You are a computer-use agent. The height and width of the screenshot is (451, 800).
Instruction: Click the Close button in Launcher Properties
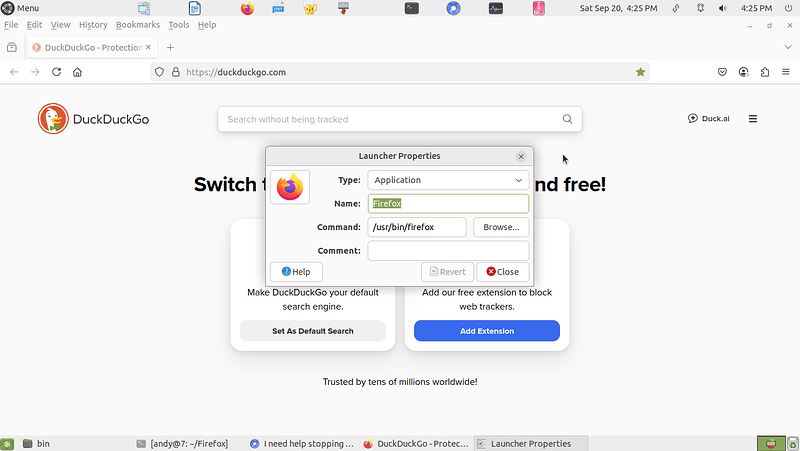(503, 272)
